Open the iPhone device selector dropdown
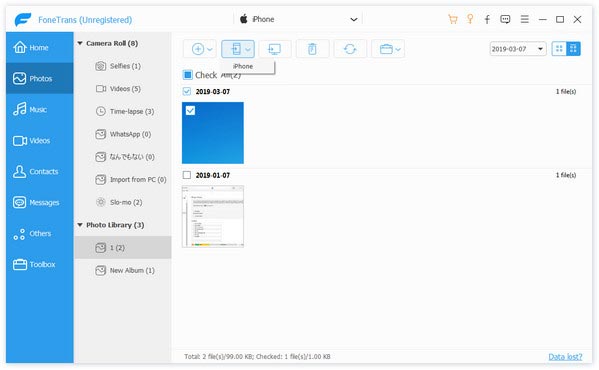The width and height of the screenshot is (599, 370). 298,19
